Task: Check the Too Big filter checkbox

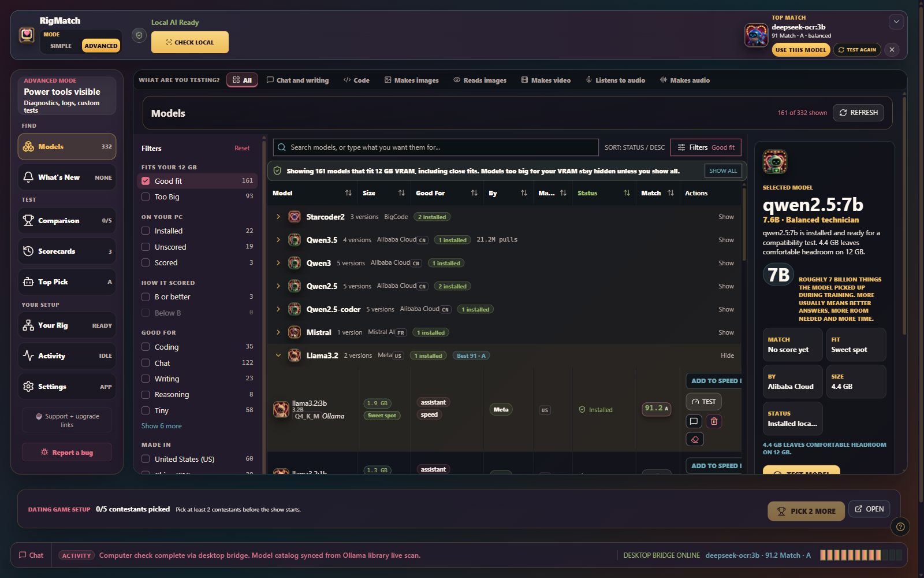Action: pyautogui.click(x=146, y=197)
